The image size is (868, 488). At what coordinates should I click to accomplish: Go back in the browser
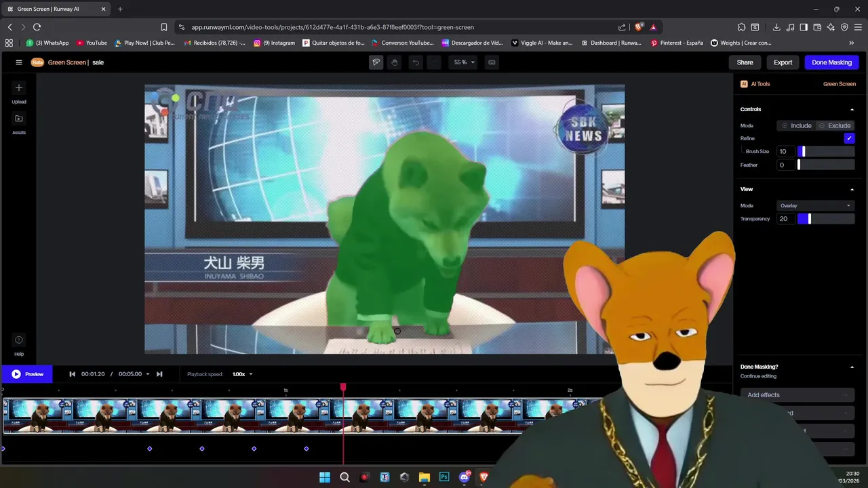click(x=9, y=27)
